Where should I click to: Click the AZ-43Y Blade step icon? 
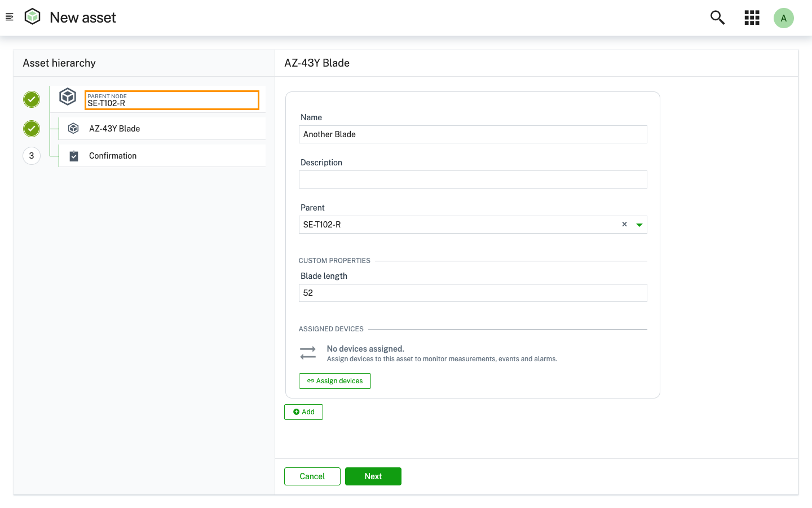pos(73,129)
